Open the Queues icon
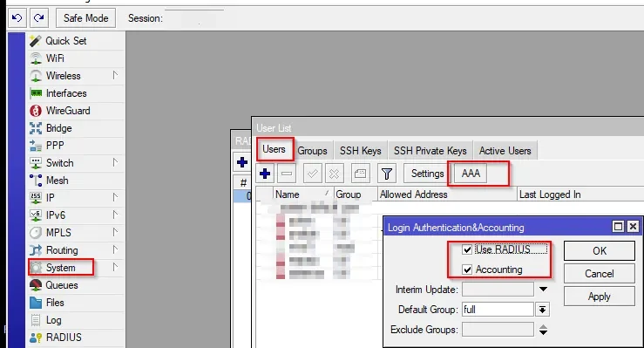644x348 pixels. 36,285
